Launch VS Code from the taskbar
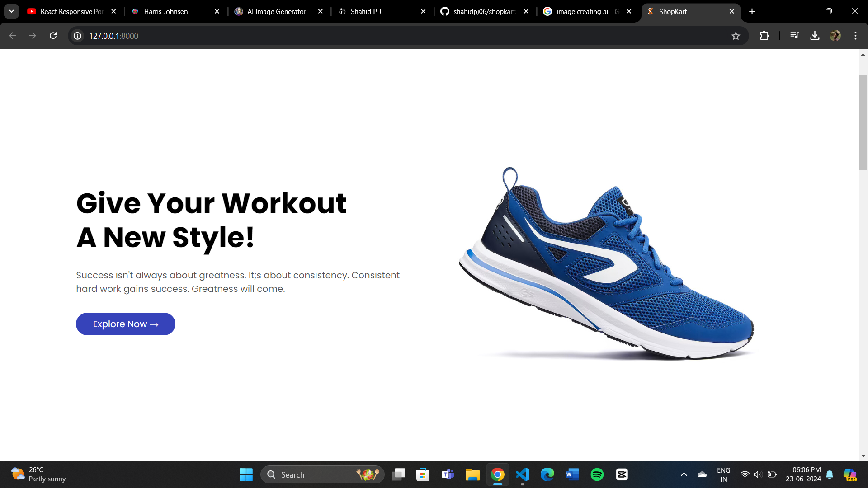This screenshot has height=488, width=868. [x=523, y=474]
